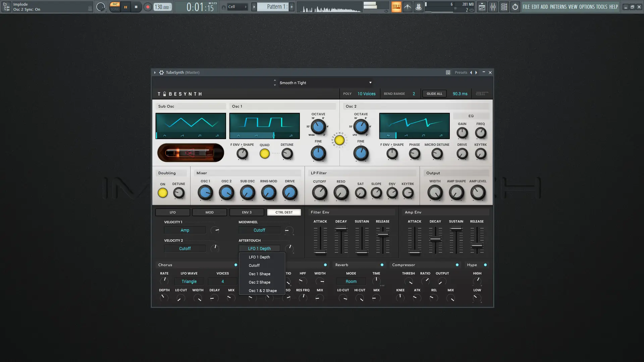Viewport: 644px width, 362px height.
Task: Switch to the ENV 3 tab
Action: (247, 213)
